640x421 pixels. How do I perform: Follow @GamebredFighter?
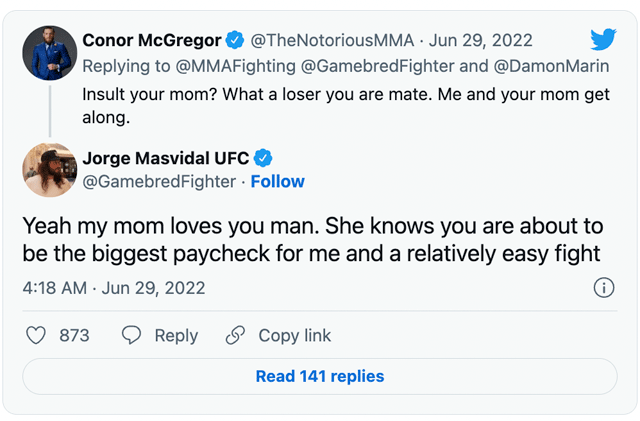pos(277,182)
